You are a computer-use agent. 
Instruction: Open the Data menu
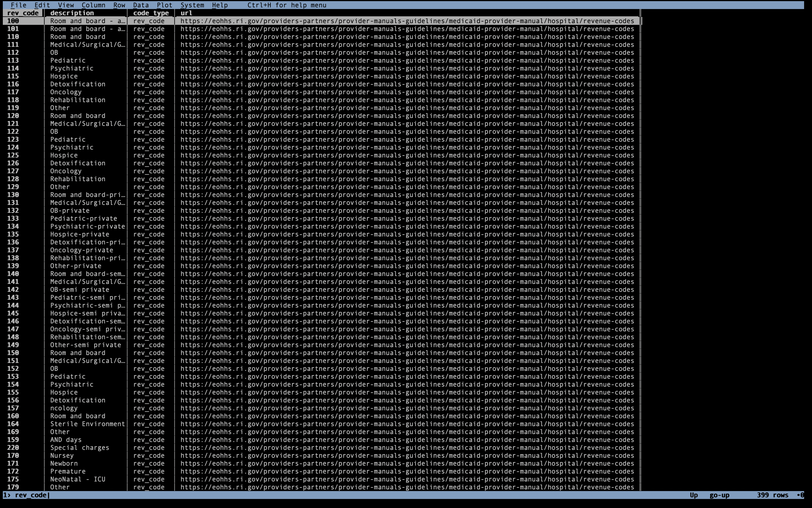pyautogui.click(x=141, y=5)
